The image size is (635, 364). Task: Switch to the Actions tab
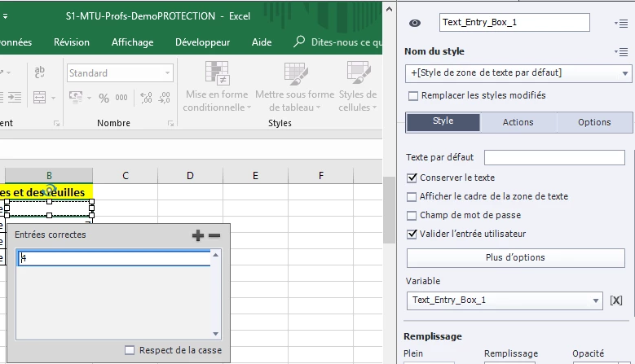click(x=518, y=122)
